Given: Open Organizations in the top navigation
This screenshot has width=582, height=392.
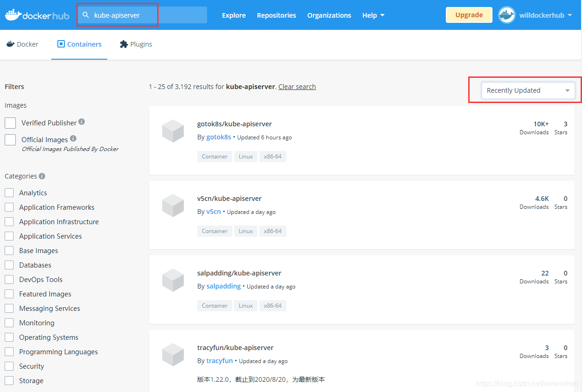Looking at the screenshot, I should [x=329, y=15].
